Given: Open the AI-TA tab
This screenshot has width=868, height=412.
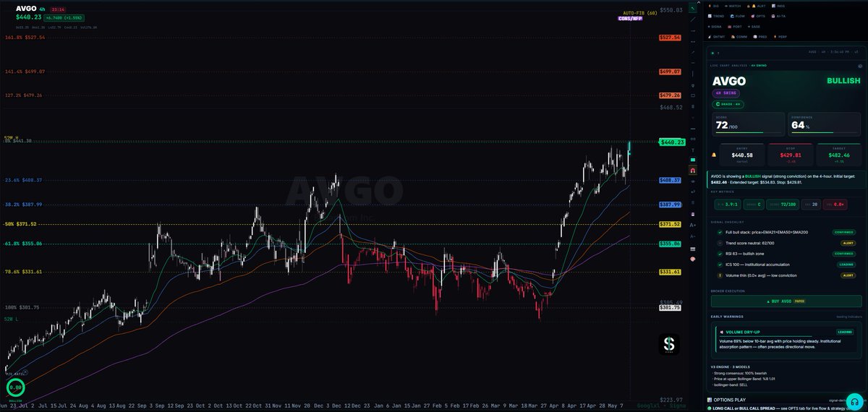Looking at the screenshot, I should pos(779,16).
